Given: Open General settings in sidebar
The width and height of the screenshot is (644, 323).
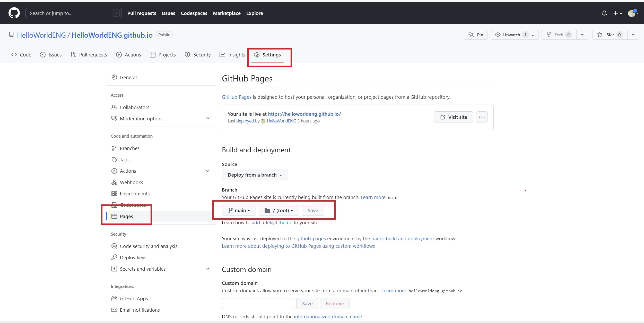Looking at the screenshot, I should pyautogui.click(x=161, y=77).
